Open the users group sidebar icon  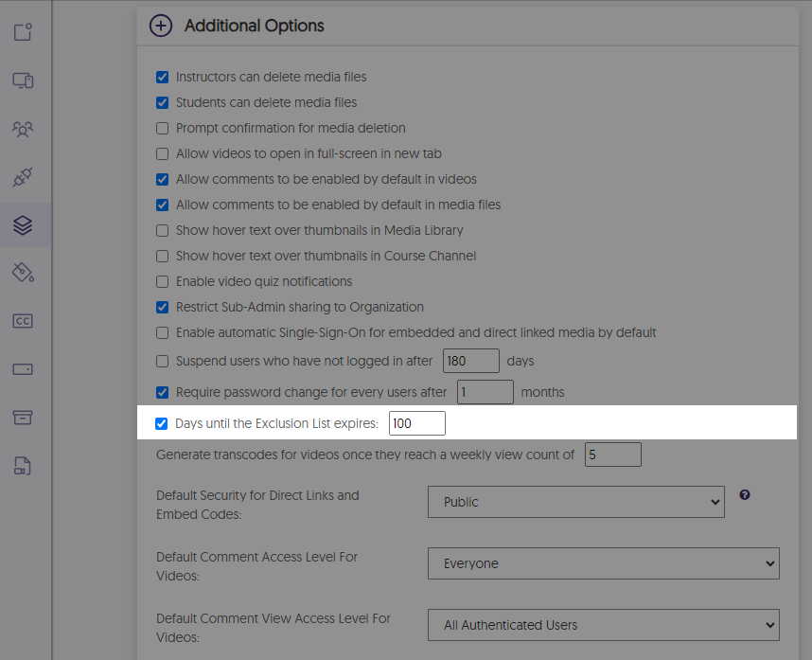click(x=24, y=129)
